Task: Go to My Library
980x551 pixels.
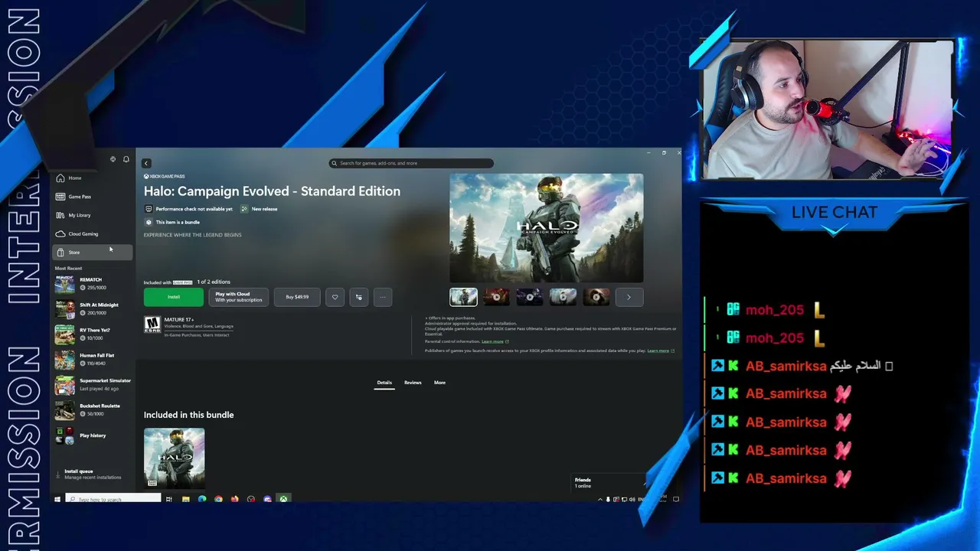Action: [x=92, y=215]
